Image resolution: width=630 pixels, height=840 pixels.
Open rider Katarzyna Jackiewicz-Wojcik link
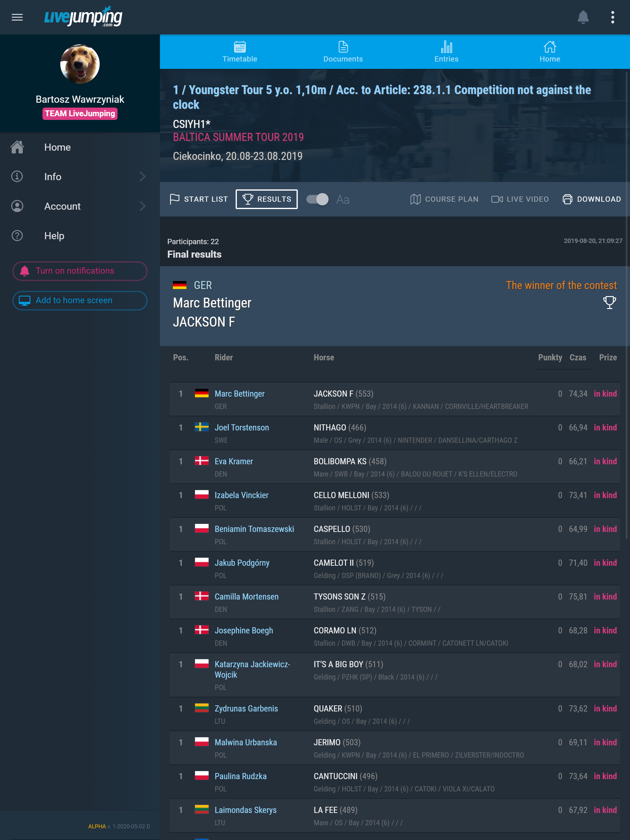252,669
